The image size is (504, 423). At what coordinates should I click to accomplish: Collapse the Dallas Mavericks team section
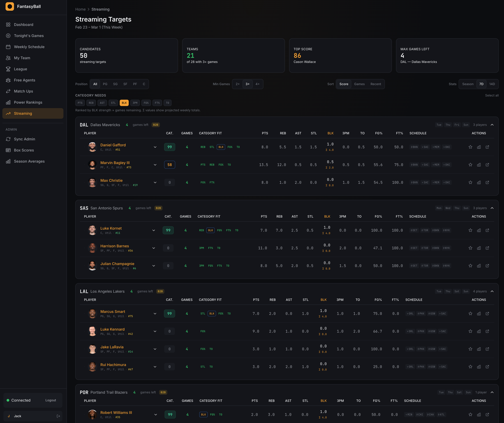click(x=492, y=125)
